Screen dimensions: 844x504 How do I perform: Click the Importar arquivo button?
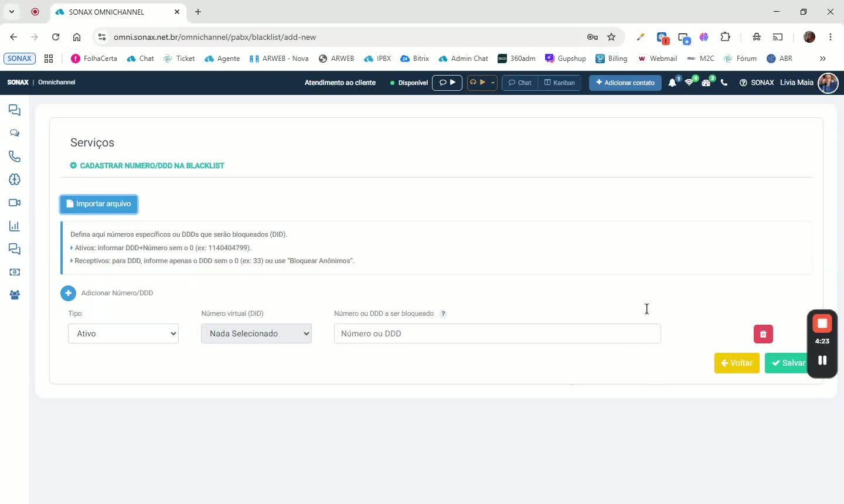pos(99,204)
